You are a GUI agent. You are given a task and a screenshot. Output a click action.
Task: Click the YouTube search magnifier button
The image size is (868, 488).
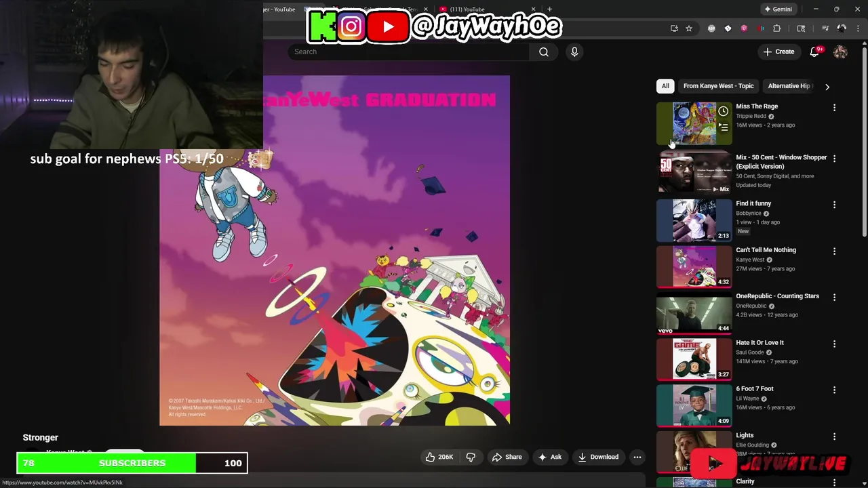pos(543,52)
